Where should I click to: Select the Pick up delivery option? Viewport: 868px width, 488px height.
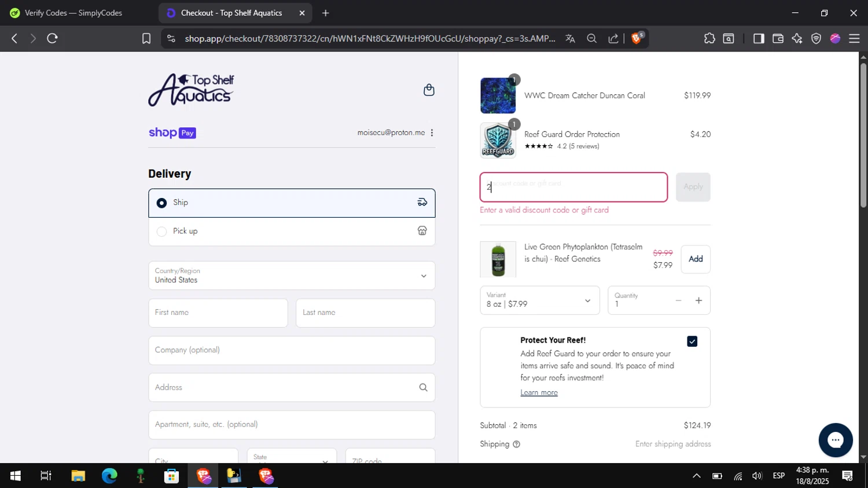click(292, 231)
